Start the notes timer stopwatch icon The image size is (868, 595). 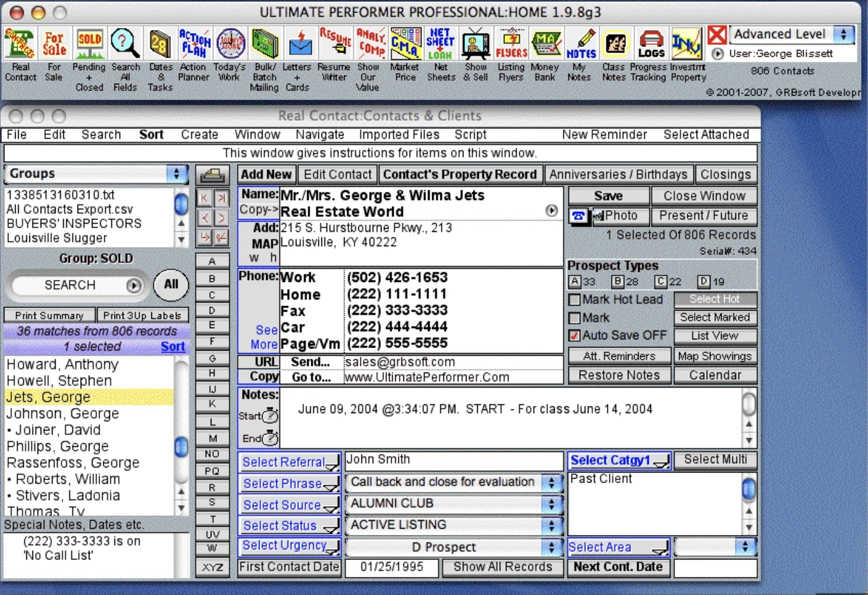tap(270, 416)
